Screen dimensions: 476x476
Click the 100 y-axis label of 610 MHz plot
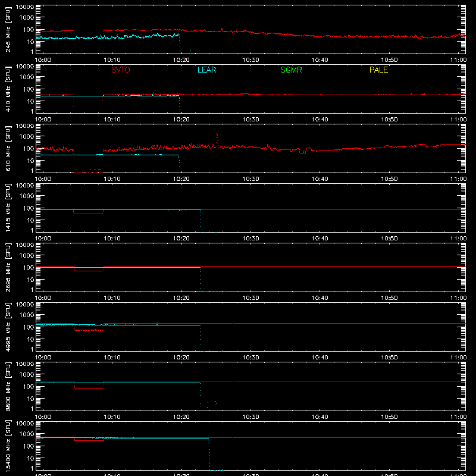pos(29,148)
